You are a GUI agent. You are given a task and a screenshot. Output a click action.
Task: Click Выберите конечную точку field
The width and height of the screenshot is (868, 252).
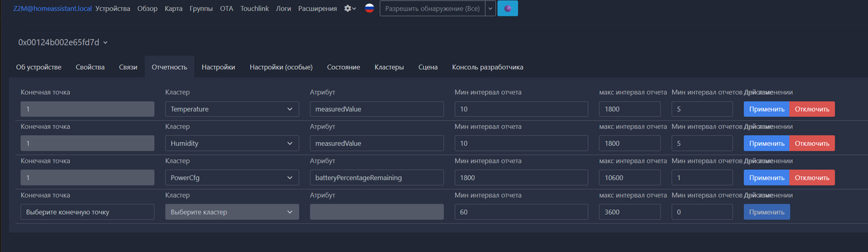87,212
